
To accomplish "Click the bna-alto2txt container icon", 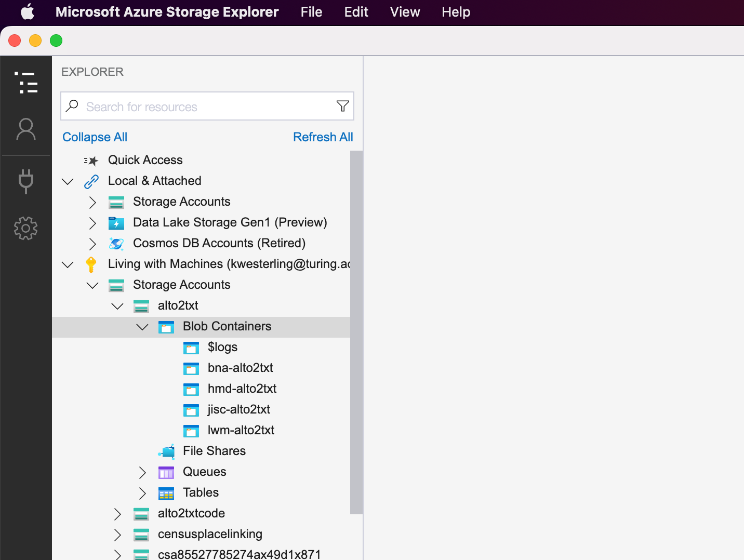I will tap(191, 368).
